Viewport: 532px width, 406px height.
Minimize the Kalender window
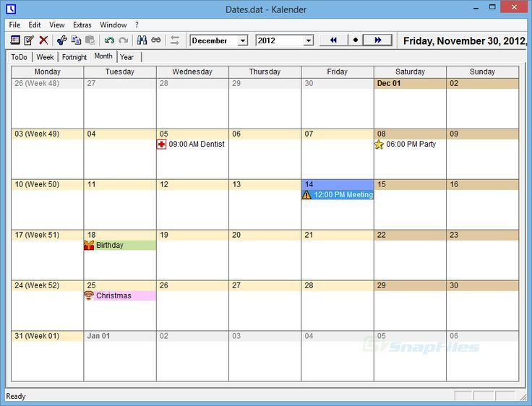[x=476, y=7]
